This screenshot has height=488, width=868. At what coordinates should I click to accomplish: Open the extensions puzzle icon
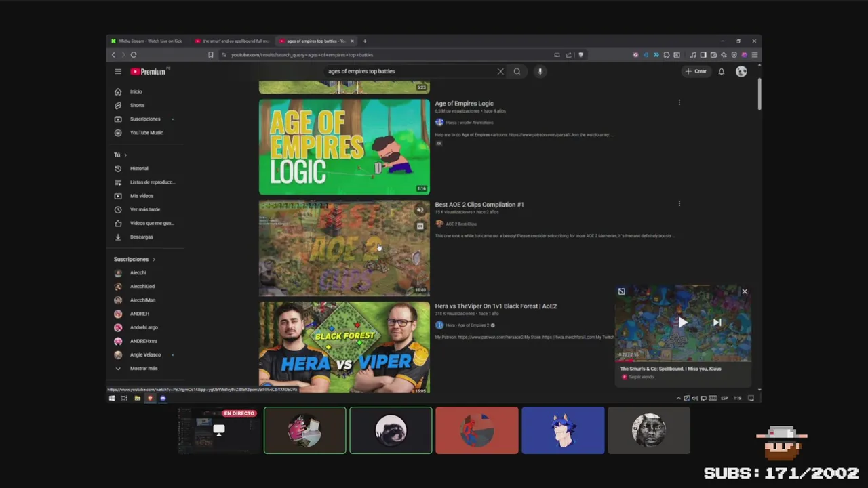click(x=667, y=55)
